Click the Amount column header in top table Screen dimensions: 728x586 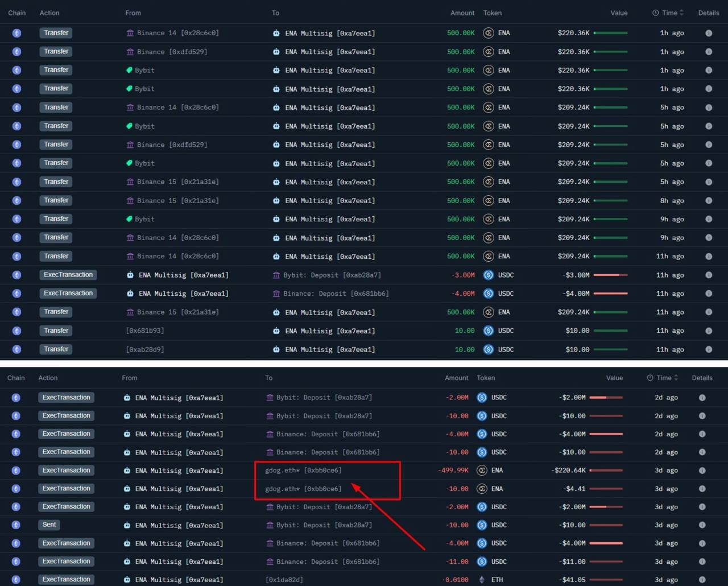pos(462,13)
